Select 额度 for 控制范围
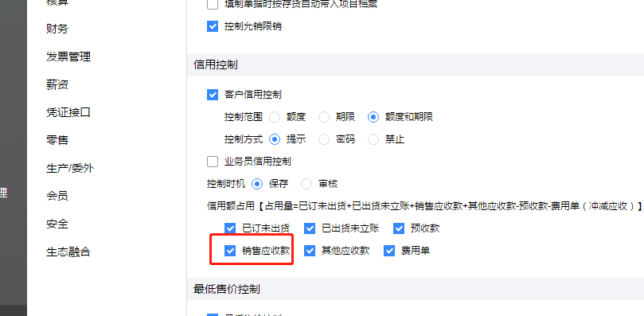The image size is (644, 316). 275,117
